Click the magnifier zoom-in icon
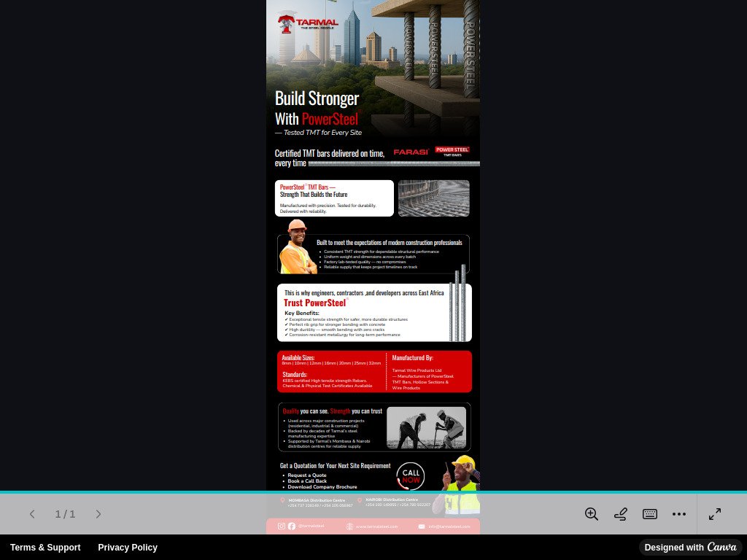The width and height of the screenshot is (747, 560). [x=592, y=514]
